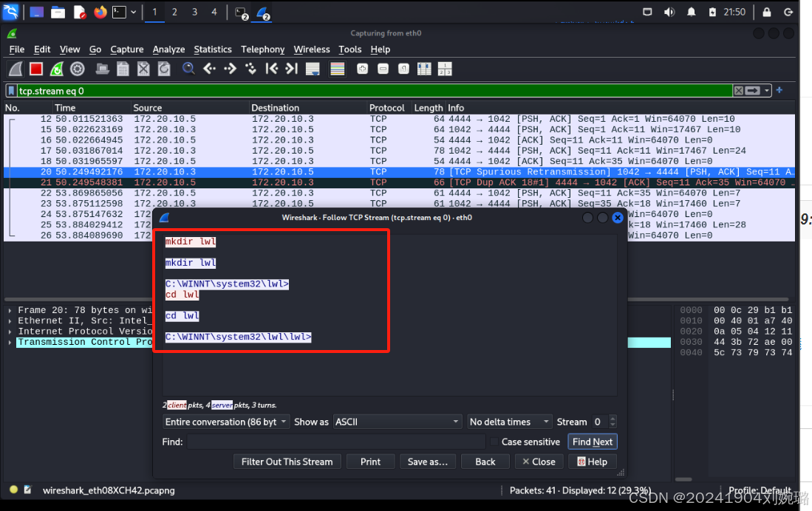Jump to the first packet icon
This screenshot has height=511, width=812.
pyautogui.click(x=271, y=69)
